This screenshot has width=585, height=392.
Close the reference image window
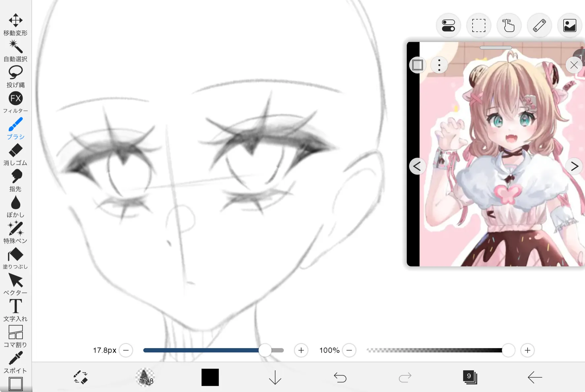[574, 65]
